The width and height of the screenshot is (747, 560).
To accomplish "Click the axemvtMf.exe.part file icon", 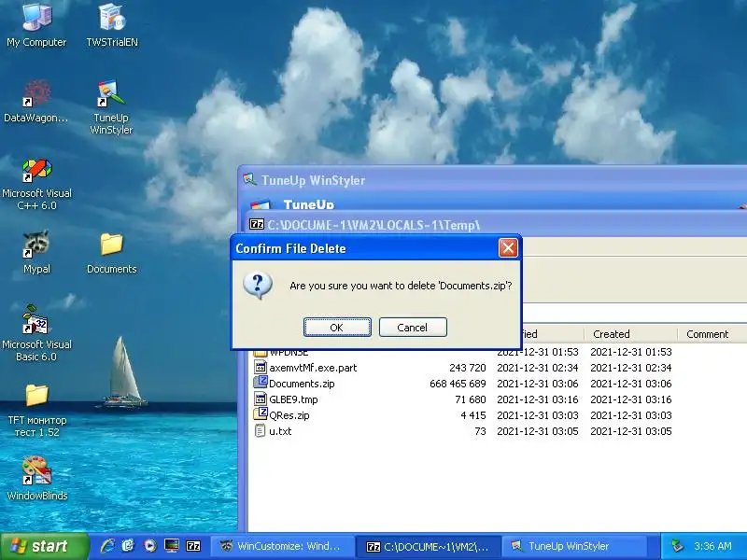I will coord(261,367).
